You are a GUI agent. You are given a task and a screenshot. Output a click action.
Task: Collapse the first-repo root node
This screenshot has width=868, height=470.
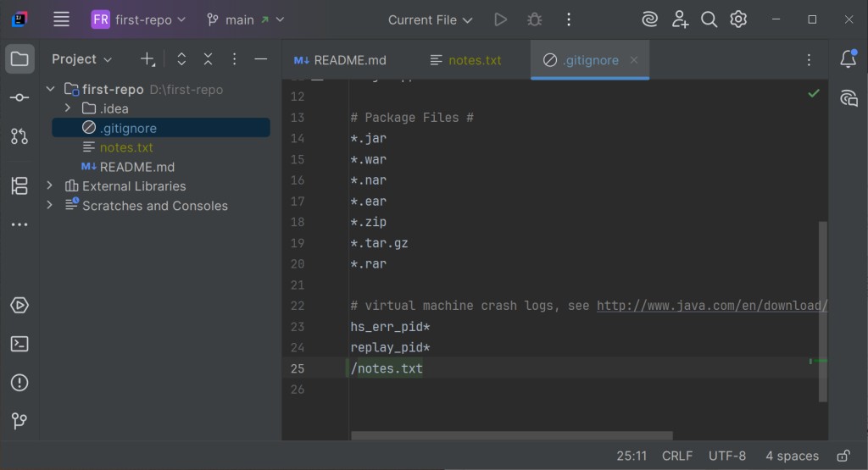[x=50, y=89]
